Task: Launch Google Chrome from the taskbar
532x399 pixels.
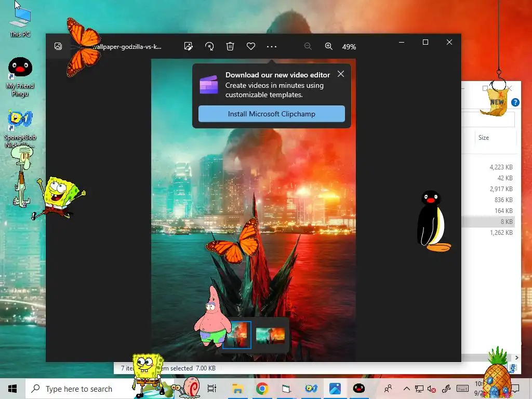Action: pyautogui.click(x=262, y=389)
